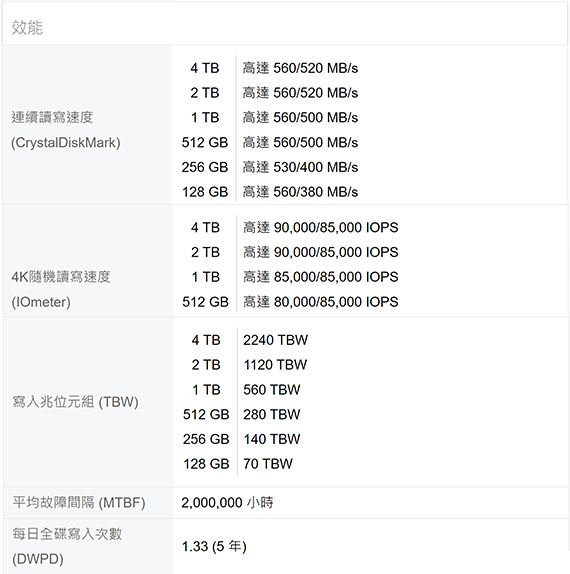Select the 連續讀寫速度 (CrystalDiskMark) label
Viewport: 570px width, 574px height.
coord(66,130)
